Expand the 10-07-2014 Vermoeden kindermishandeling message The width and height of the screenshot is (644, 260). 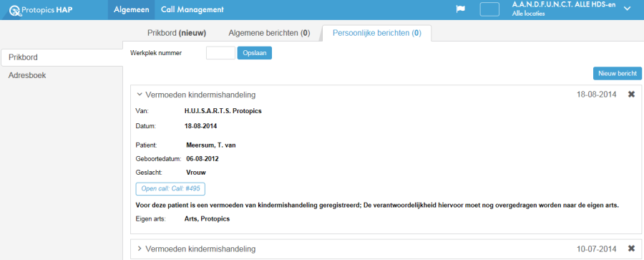coord(140,249)
